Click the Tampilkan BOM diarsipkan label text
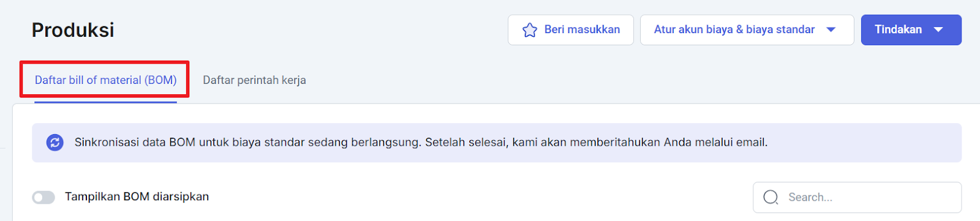Image resolution: width=980 pixels, height=221 pixels. [x=137, y=197]
